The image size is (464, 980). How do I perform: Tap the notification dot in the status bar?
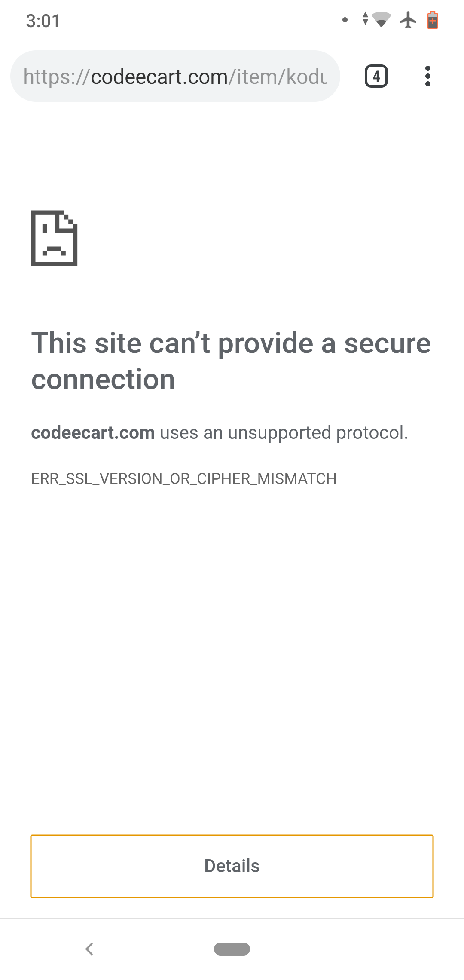point(345,20)
